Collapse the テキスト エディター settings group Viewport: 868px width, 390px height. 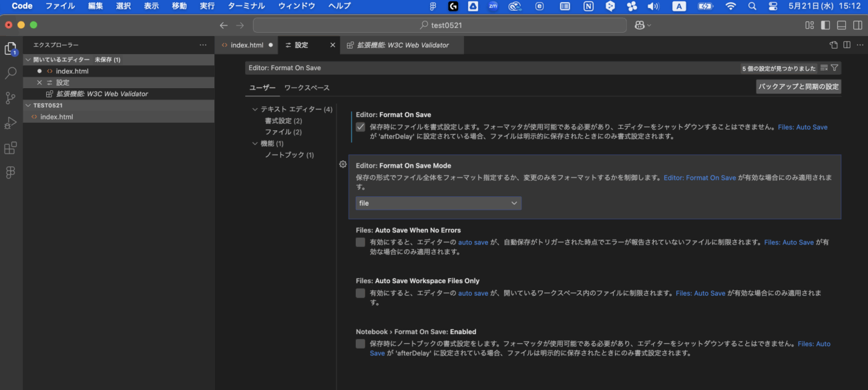254,110
